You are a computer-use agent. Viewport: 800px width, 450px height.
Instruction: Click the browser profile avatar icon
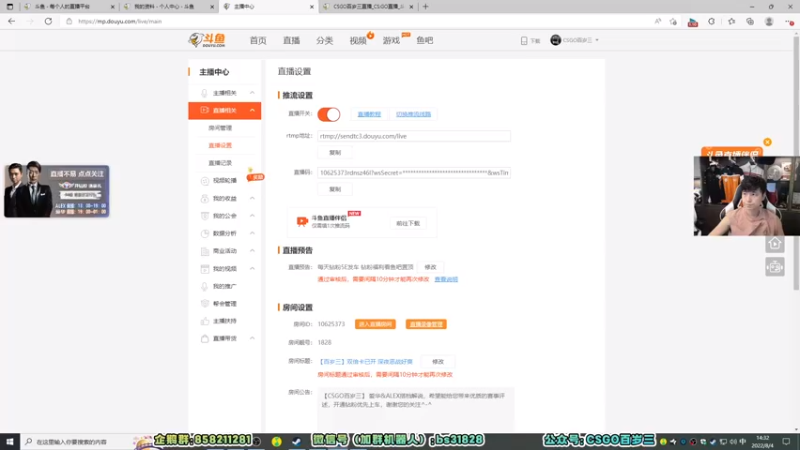pos(768,21)
